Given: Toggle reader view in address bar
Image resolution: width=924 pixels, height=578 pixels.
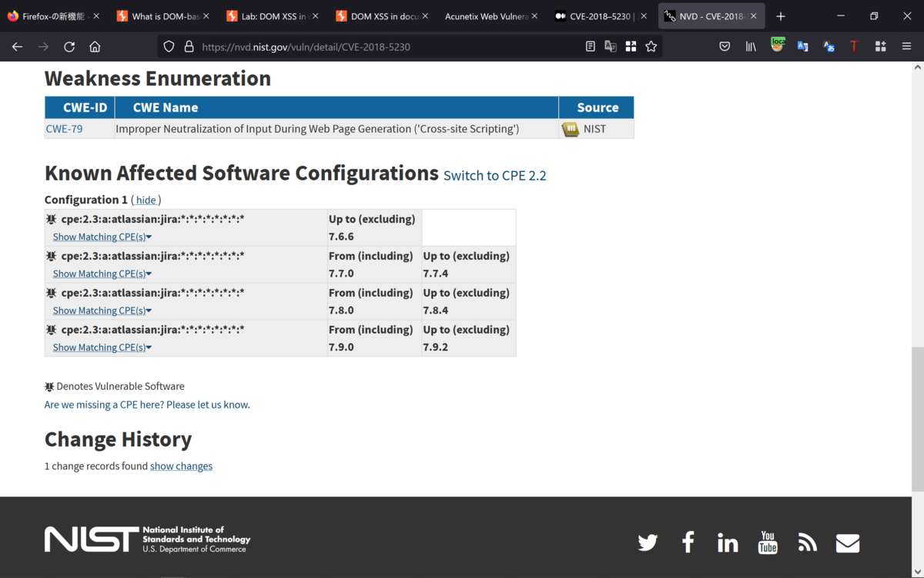Looking at the screenshot, I should pos(591,46).
